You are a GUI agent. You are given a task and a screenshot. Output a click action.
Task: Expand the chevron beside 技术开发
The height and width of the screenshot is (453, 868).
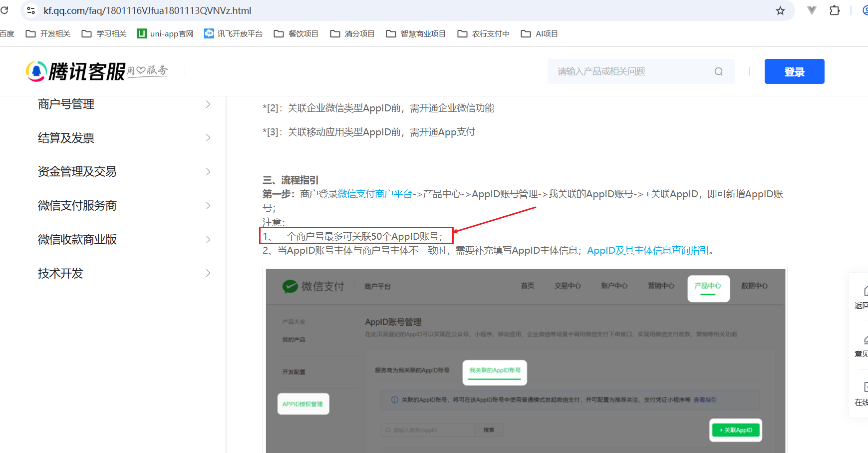[208, 273]
